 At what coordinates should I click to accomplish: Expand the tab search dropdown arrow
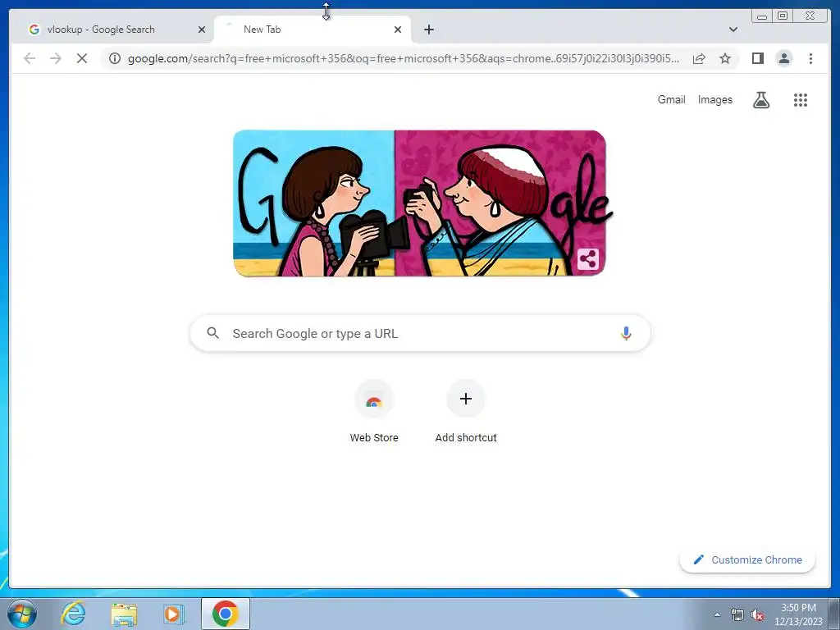[733, 30]
